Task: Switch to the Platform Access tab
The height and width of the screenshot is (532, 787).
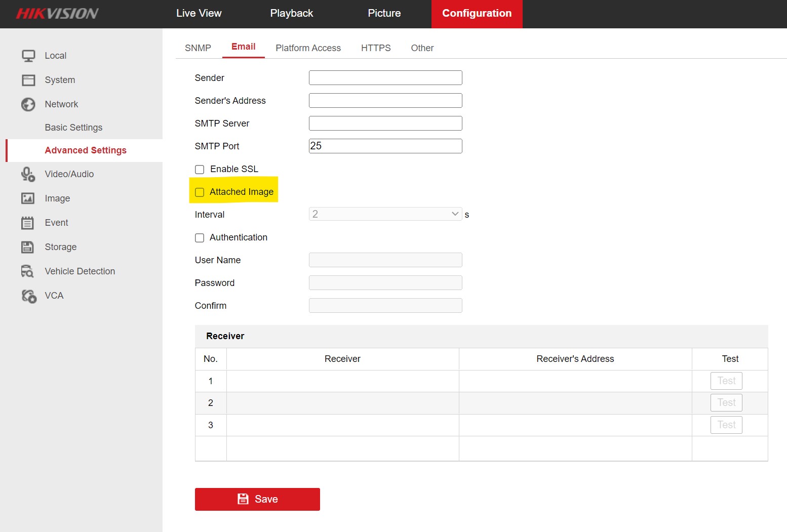Action: [308, 48]
